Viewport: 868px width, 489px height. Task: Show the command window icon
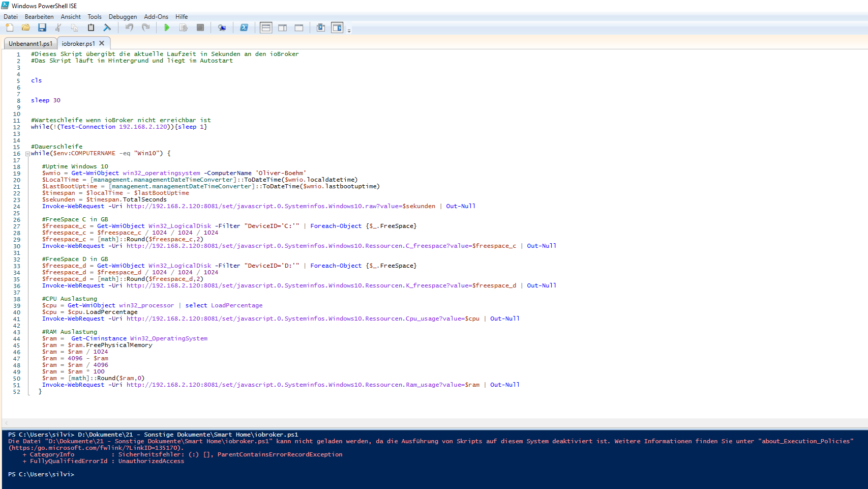tap(321, 27)
